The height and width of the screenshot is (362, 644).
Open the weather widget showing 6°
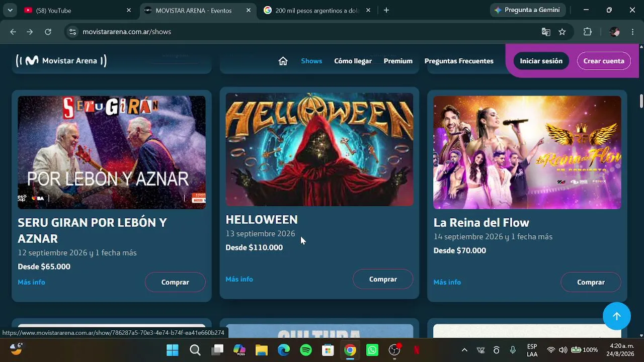(17, 349)
